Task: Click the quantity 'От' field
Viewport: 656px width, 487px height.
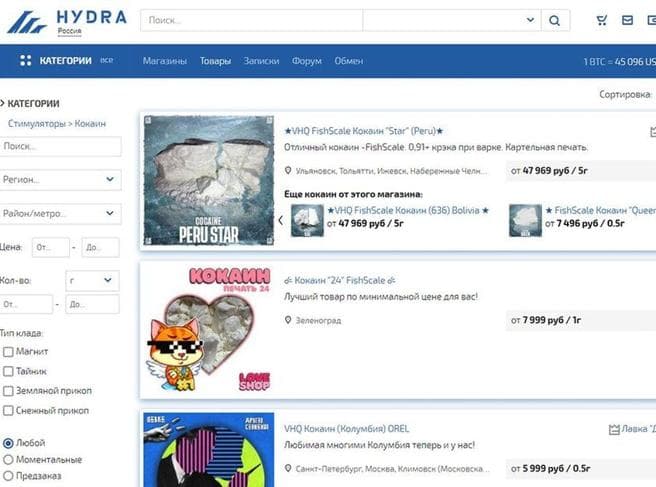Action: [26, 304]
